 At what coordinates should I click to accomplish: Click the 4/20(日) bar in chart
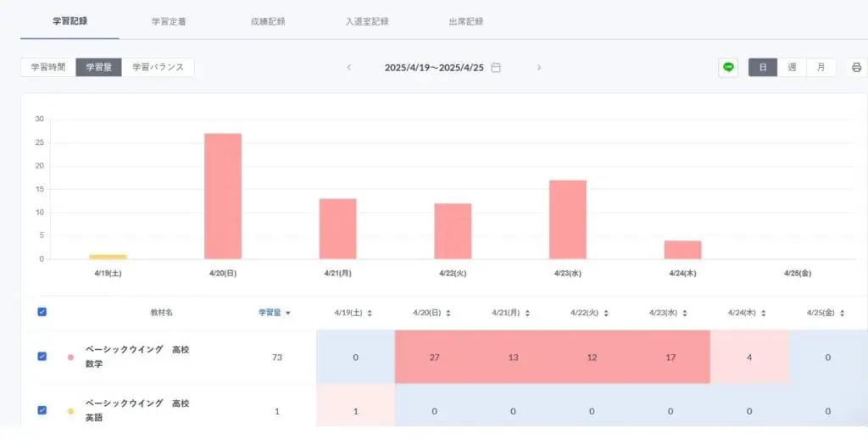point(223,196)
